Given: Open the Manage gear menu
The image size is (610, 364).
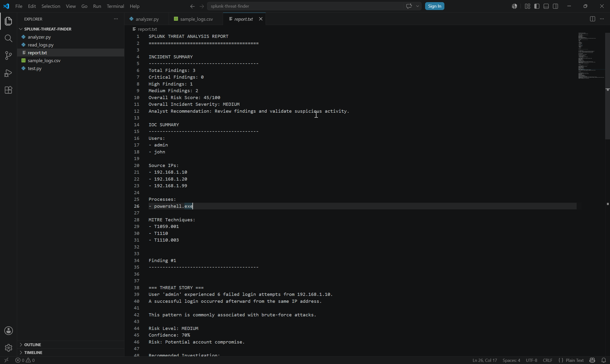Looking at the screenshot, I should tap(8, 348).
